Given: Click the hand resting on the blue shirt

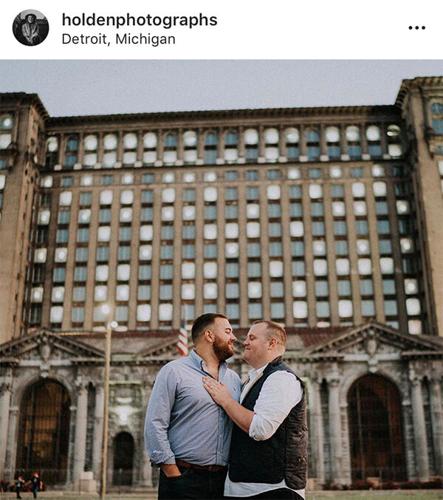Looking at the screenshot, I should (218, 389).
